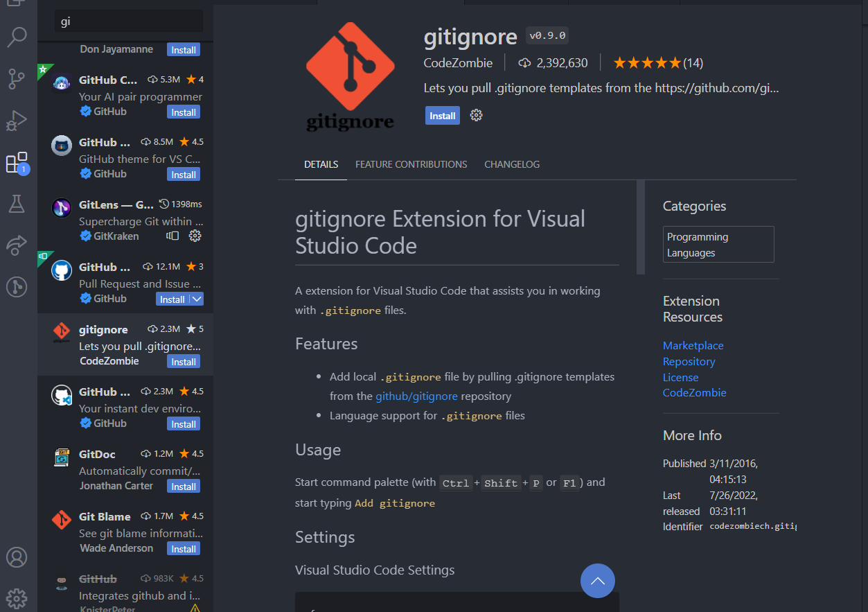Install gitignore from the list entry
Viewport: 868px width, 612px height.
tap(184, 361)
